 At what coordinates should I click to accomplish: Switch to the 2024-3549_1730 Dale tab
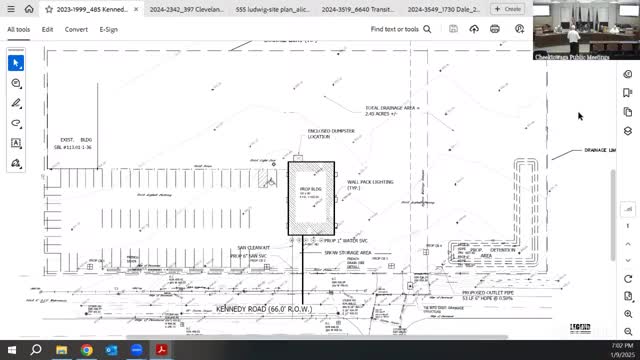pos(444,9)
